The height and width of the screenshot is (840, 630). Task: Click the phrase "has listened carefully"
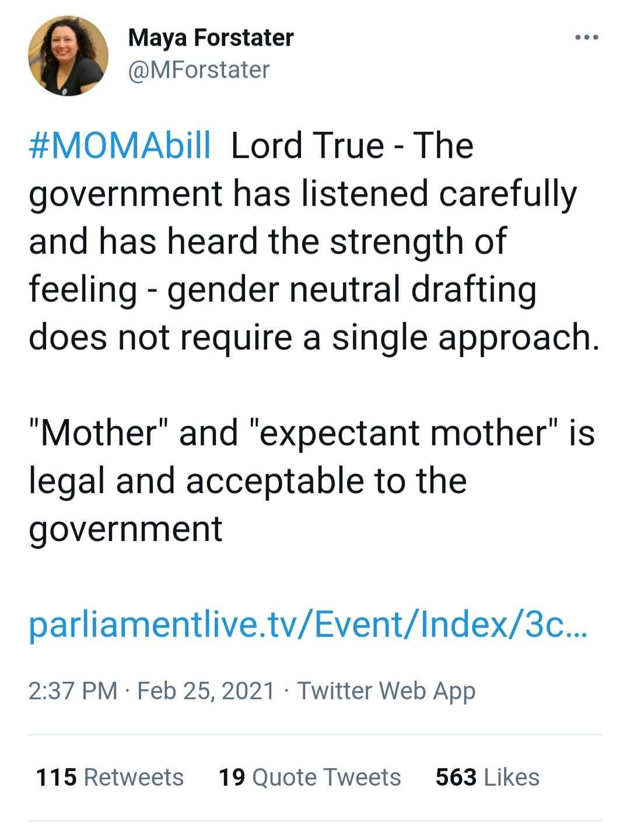pos(405,194)
